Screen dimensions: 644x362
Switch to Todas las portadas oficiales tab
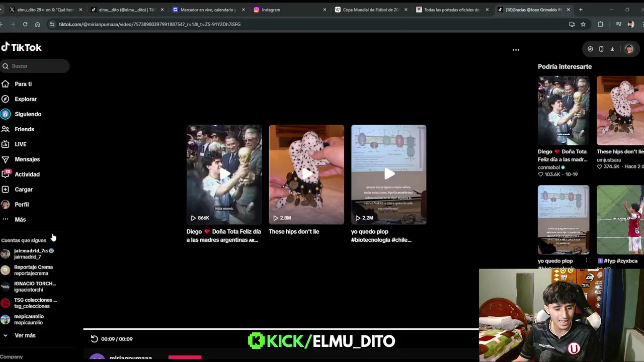452,10
